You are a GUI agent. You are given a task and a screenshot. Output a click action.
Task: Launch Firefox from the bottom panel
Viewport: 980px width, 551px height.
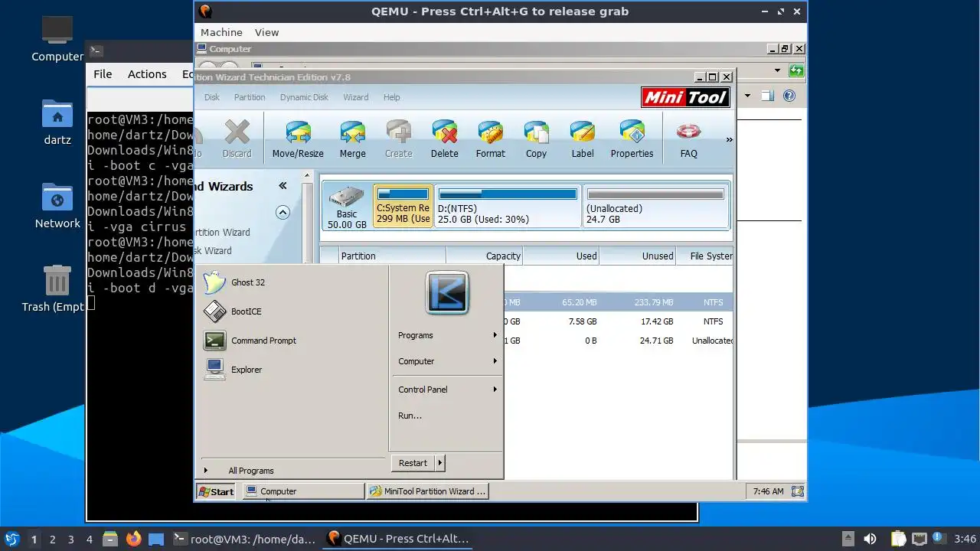[x=133, y=539]
